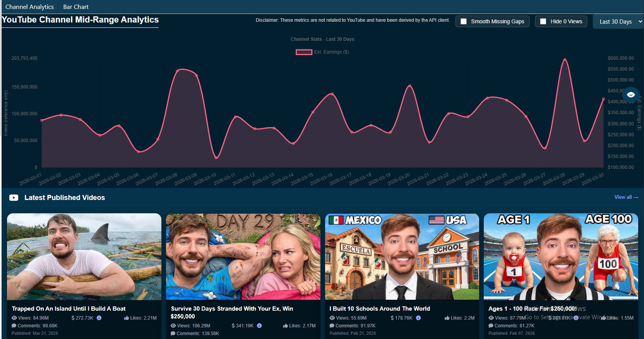This screenshot has height=339, width=644.
Task: Click the info icon beside $ 341.19K
Action: (259, 326)
